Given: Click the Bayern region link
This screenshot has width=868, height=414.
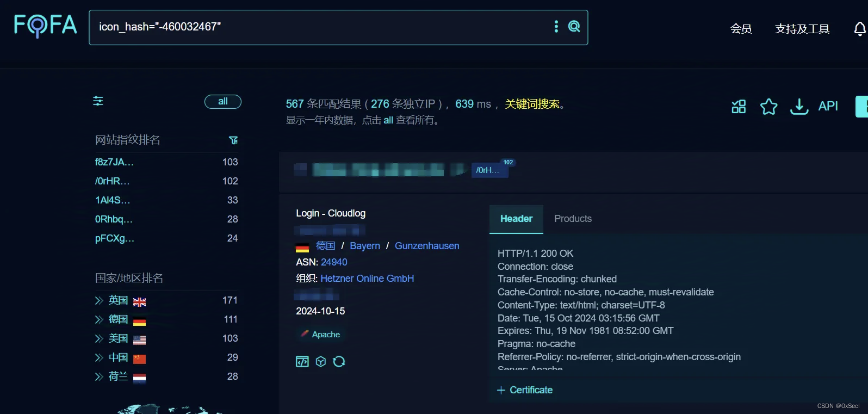Looking at the screenshot, I should (365, 246).
